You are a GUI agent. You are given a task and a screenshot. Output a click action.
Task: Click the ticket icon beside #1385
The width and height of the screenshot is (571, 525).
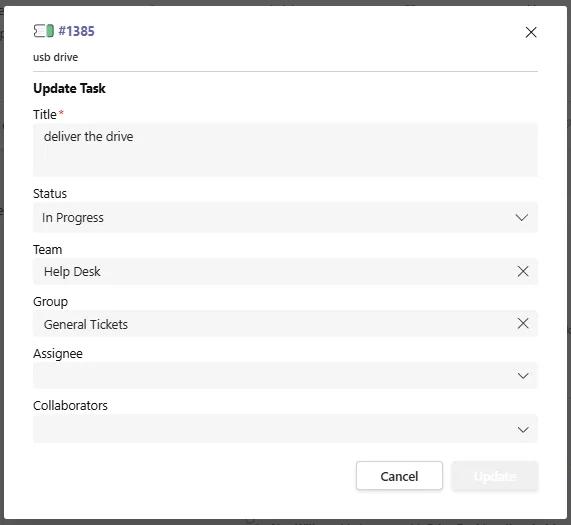tap(43, 31)
